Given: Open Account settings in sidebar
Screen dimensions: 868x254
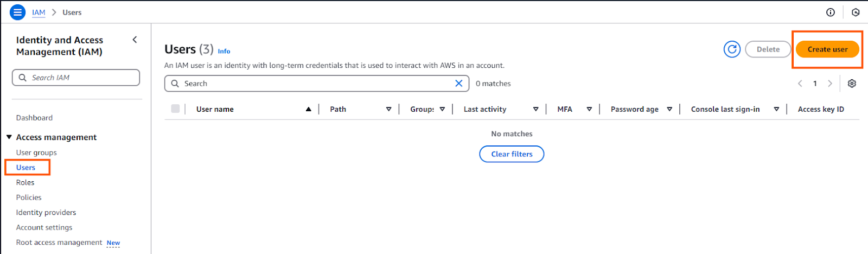Looking at the screenshot, I should click(44, 227).
